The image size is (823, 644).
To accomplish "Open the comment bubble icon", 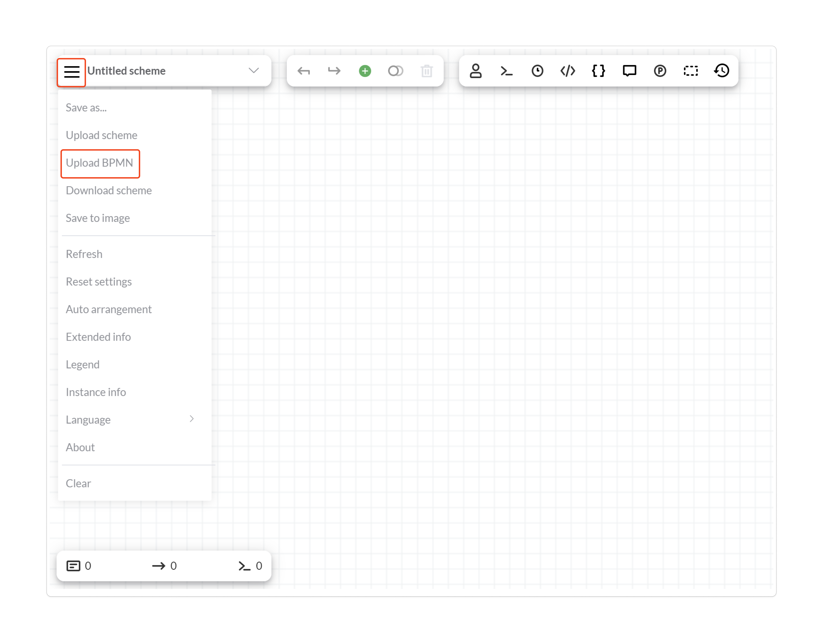I will [x=629, y=71].
